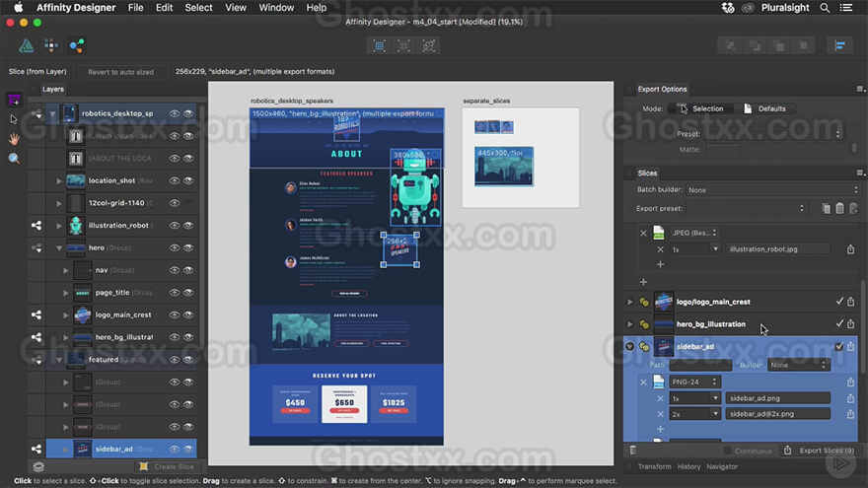Image resolution: width=868 pixels, height=488 pixels.
Task: Click Revert to auto sized button
Action: tap(120, 72)
